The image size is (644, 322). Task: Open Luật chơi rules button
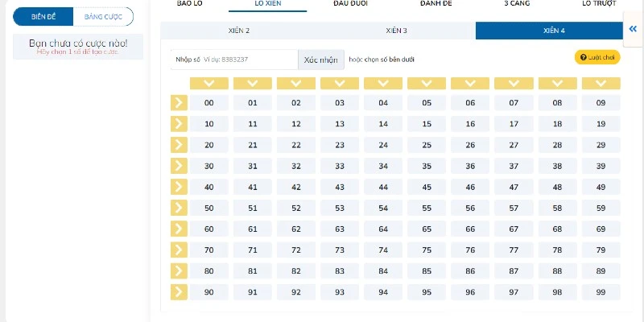coord(597,58)
